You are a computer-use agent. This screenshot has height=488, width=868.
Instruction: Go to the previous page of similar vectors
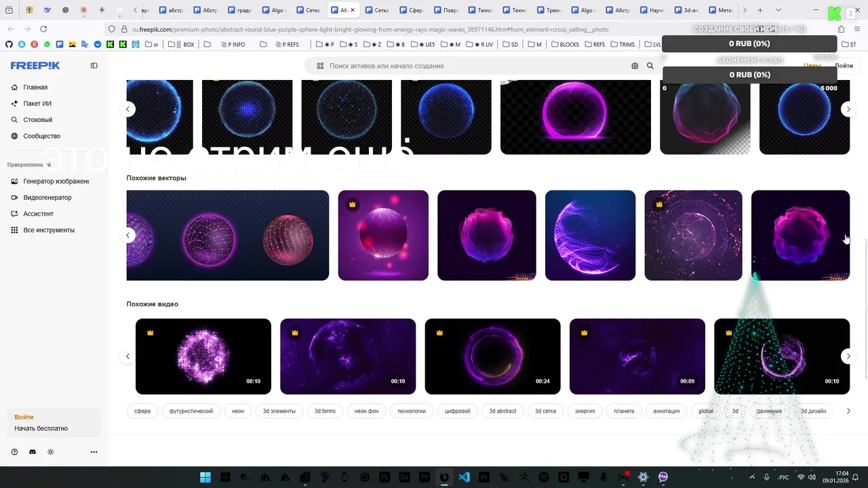(x=127, y=235)
